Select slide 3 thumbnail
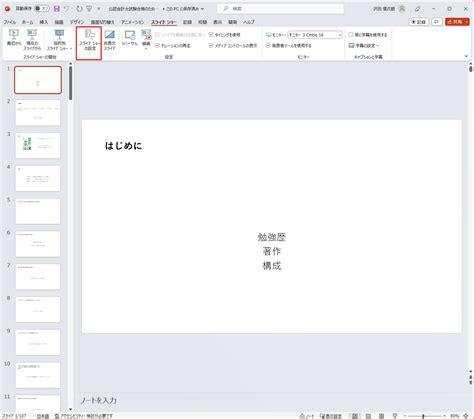Screen dimensions: 474x419 38,145
